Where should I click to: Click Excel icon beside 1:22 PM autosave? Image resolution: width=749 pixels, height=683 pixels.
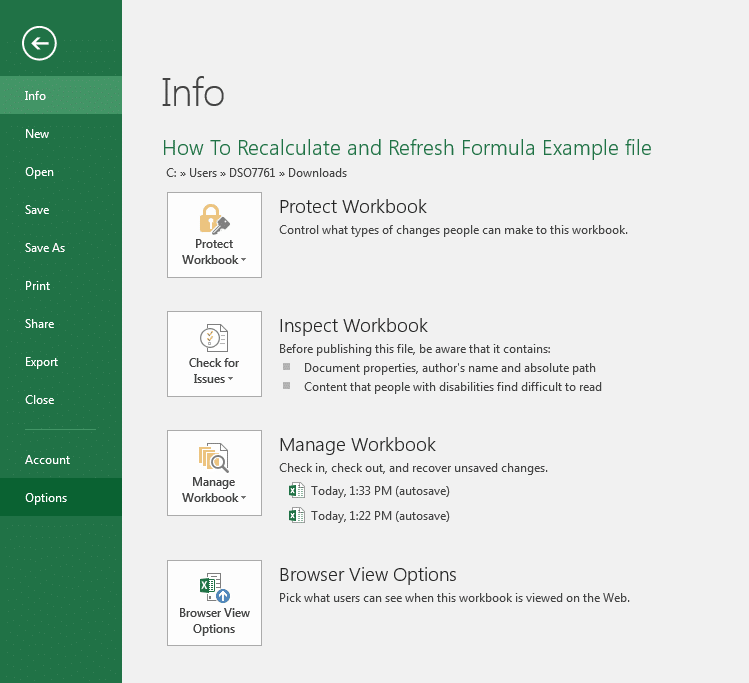[296, 516]
